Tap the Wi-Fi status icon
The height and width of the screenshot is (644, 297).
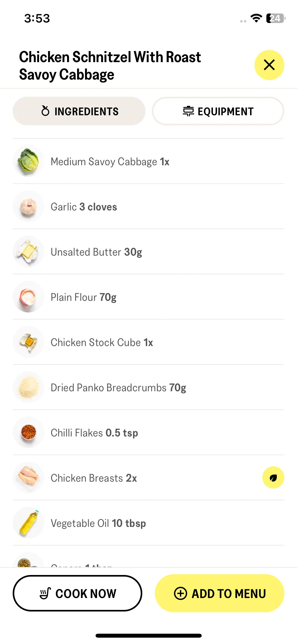coord(256,18)
